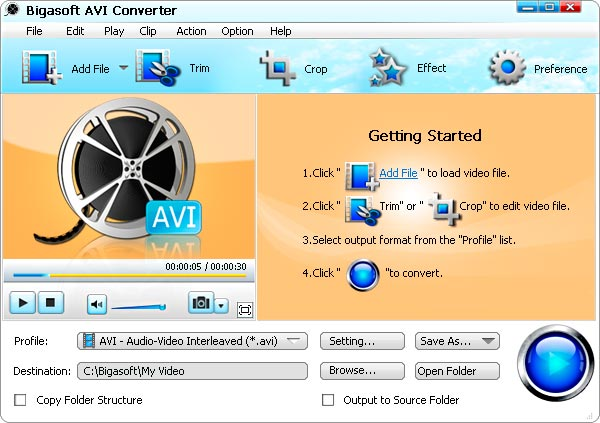Open the Save As... dropdown
Screen dimensions: 600x423
pos(457,341)
